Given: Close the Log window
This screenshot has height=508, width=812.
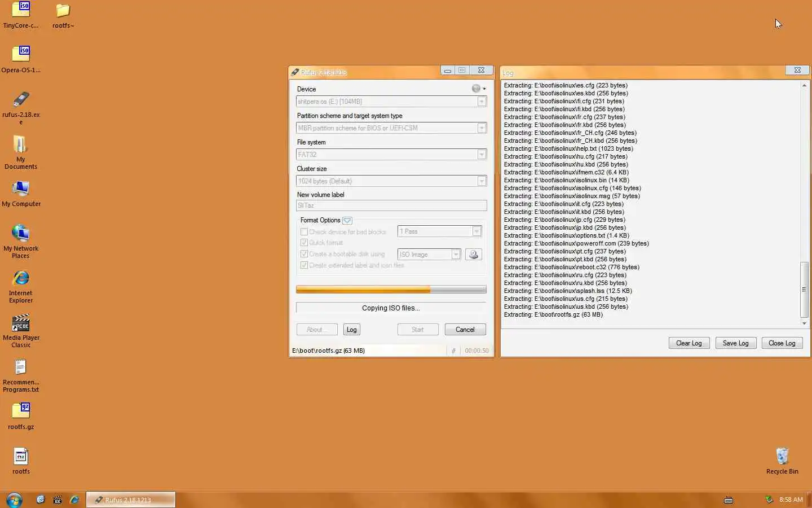Looking at the screenshot, I should 797,70.
